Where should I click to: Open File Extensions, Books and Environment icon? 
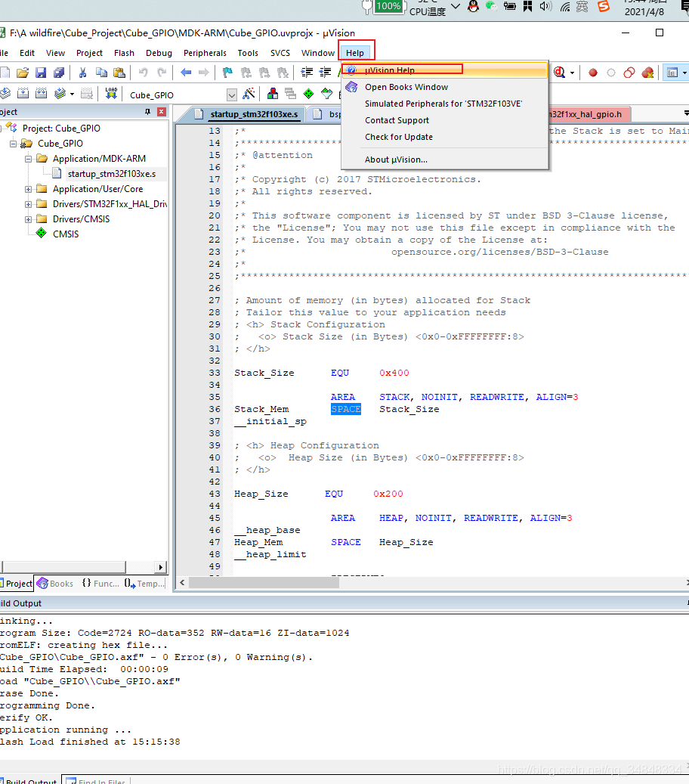273,94
